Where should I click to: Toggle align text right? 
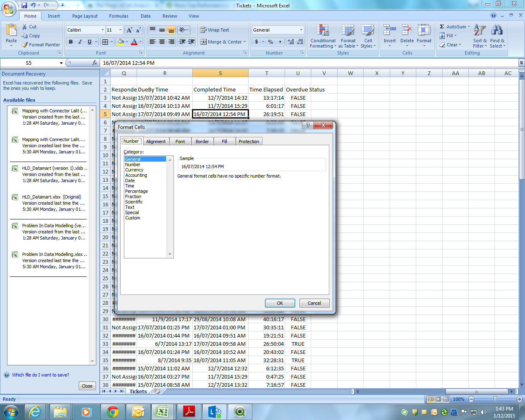point(171,42)
